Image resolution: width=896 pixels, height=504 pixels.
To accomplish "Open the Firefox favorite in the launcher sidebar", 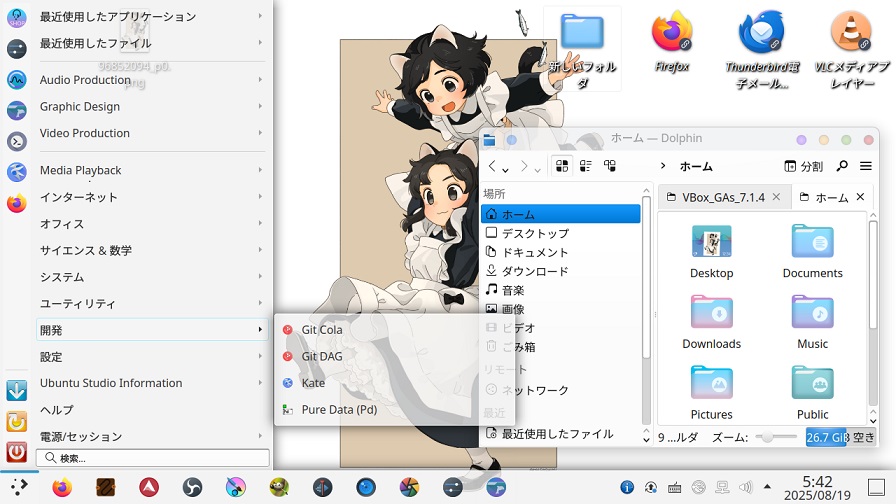I will 17,203.
